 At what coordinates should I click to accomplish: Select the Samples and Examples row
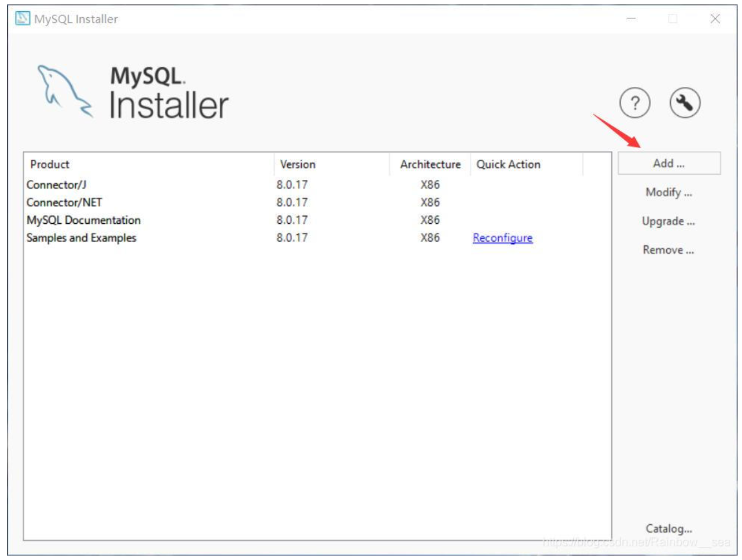(317, 238)
